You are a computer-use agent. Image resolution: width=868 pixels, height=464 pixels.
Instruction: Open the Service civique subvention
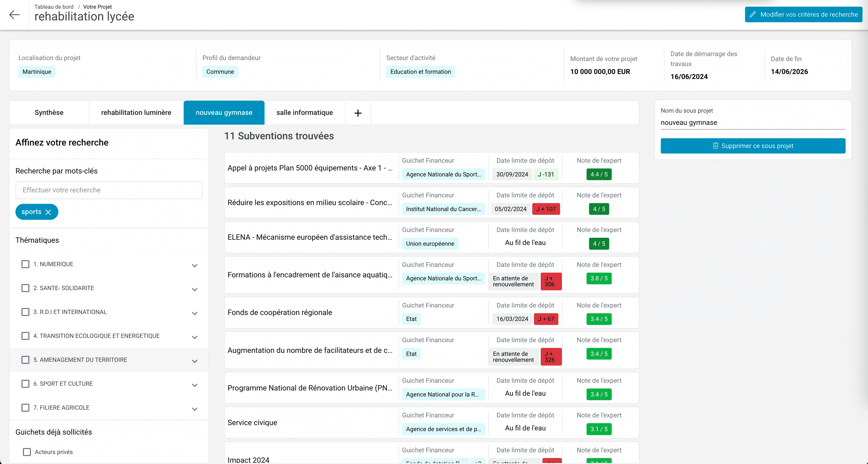coord(252,423)
